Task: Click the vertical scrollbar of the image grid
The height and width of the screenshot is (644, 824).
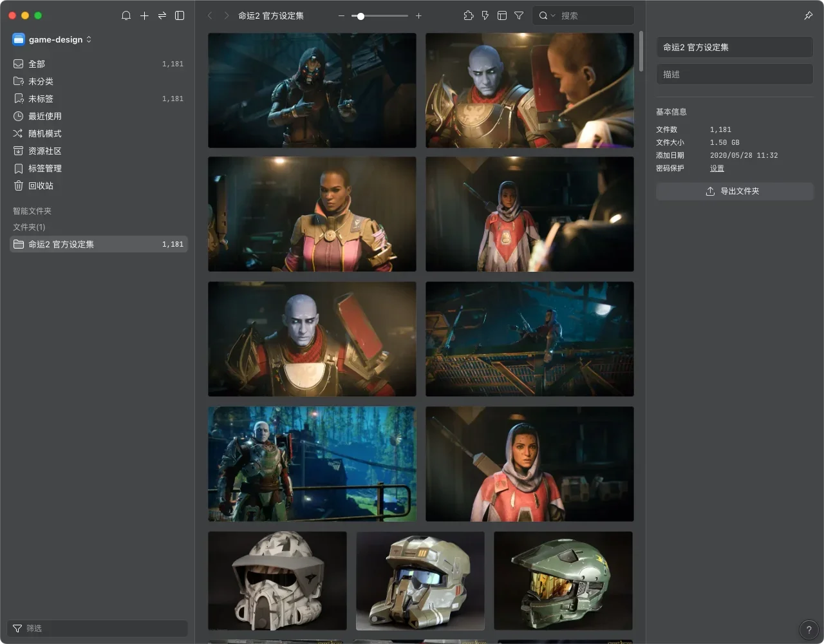Action: tap(641, 52)
